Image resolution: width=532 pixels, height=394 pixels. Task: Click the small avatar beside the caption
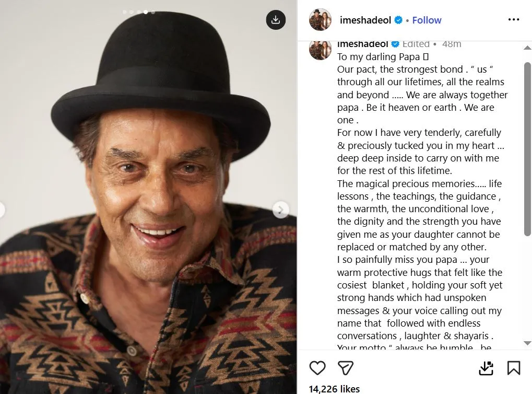[320, 49]
